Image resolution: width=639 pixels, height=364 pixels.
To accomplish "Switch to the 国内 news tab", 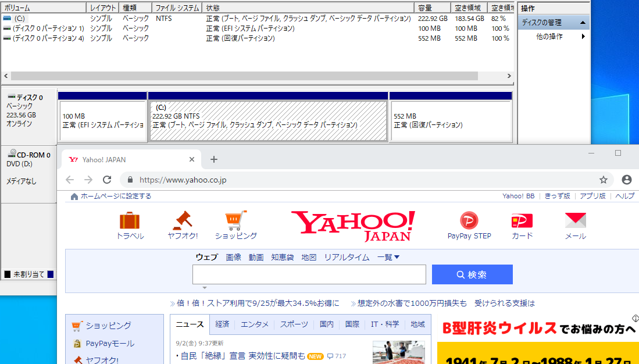I will 326,324.
